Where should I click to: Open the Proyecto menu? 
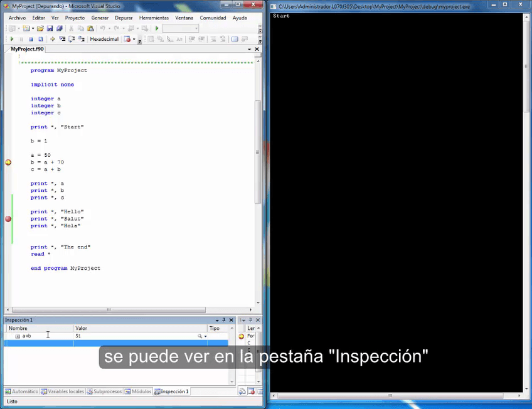(x=75, y=18)
